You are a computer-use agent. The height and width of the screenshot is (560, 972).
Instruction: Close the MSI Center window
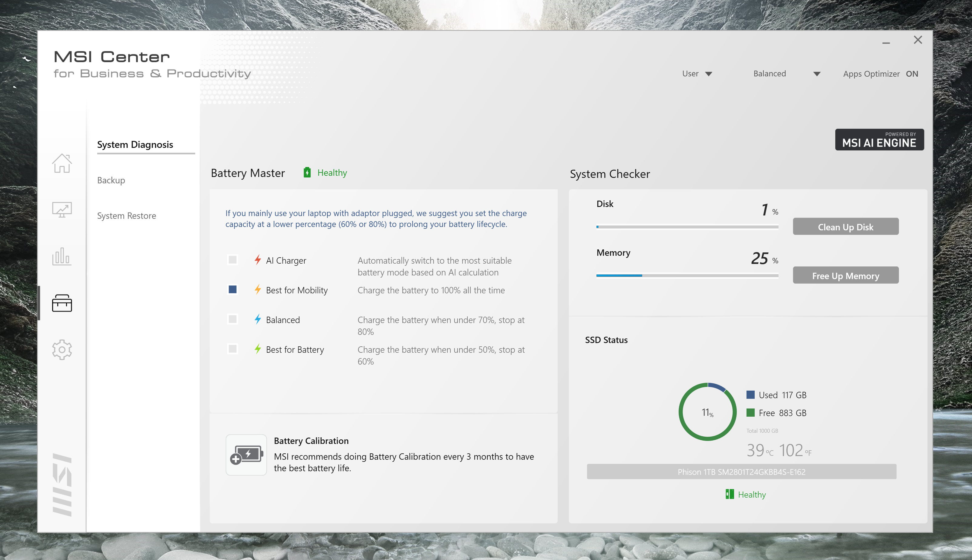click(x=918, y=40)
